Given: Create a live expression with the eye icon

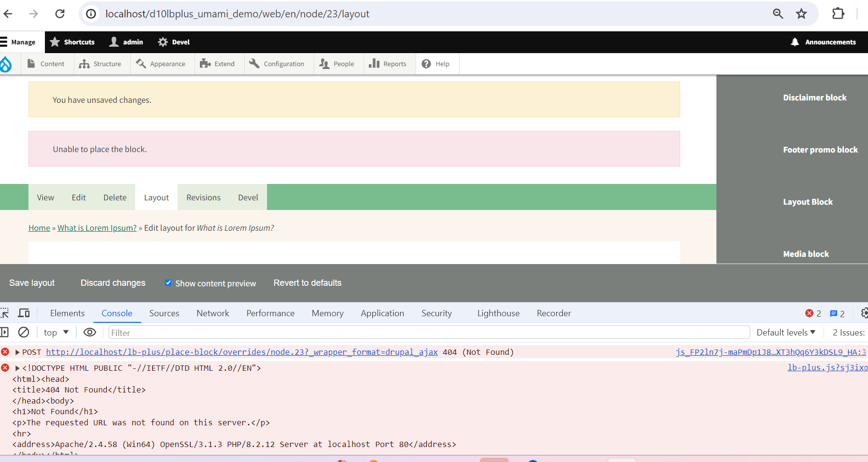Looking at the screenshot, I should [90, 332].
